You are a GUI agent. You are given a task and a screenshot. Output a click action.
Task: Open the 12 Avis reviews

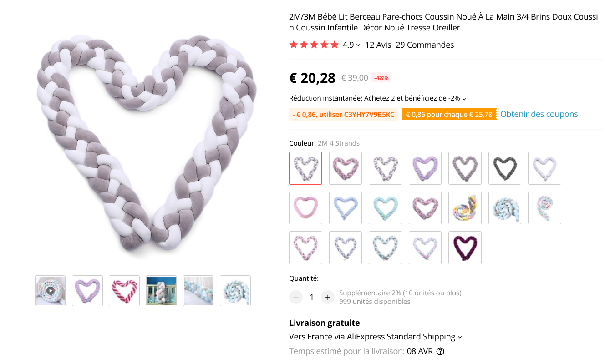(x=378, y=45)
